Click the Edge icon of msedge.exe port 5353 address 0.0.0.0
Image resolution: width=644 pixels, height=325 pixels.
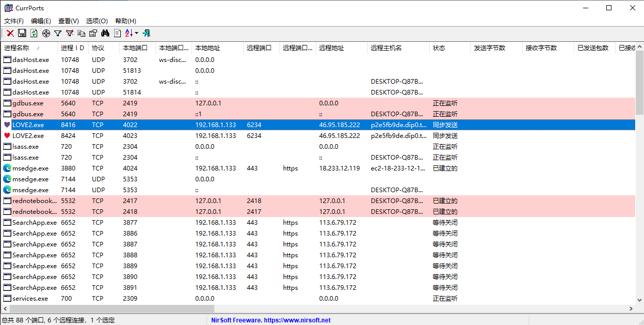[7, 179]
